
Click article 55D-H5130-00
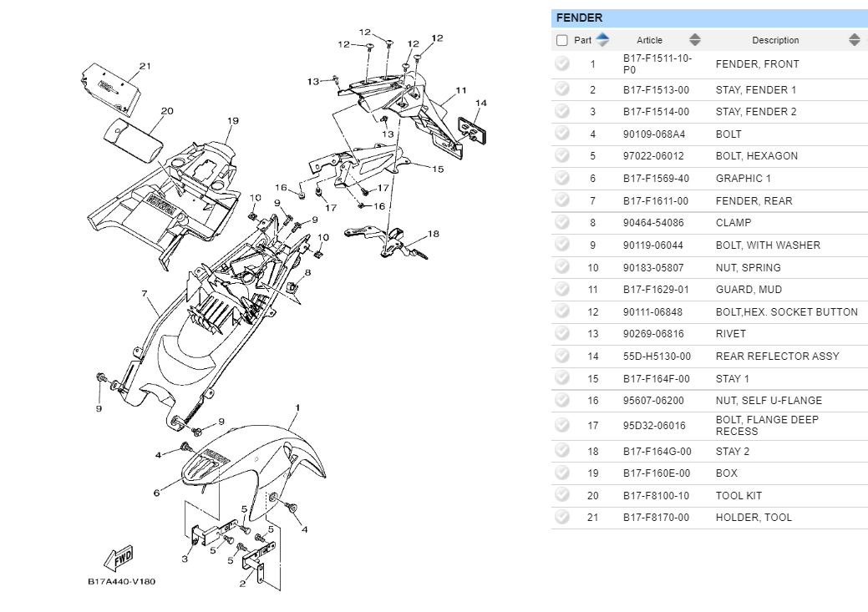657,357
